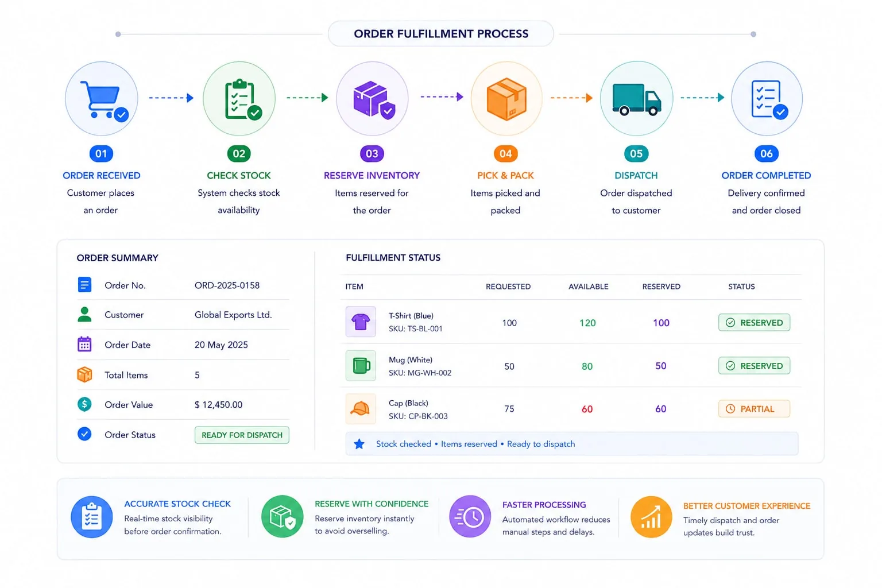Click the Cap (Black) product thumbnail
The height and width of the screenshot is (588, 882).
(x=361, y=408)
